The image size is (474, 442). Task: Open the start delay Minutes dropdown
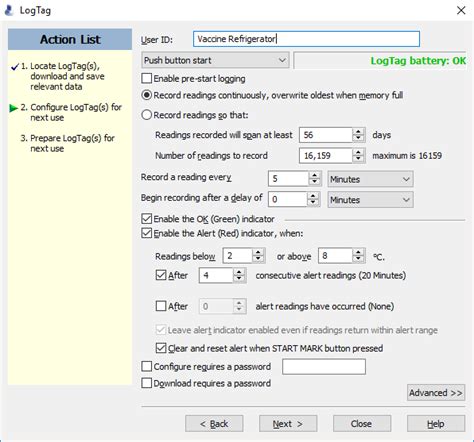(x=370, y=200)
